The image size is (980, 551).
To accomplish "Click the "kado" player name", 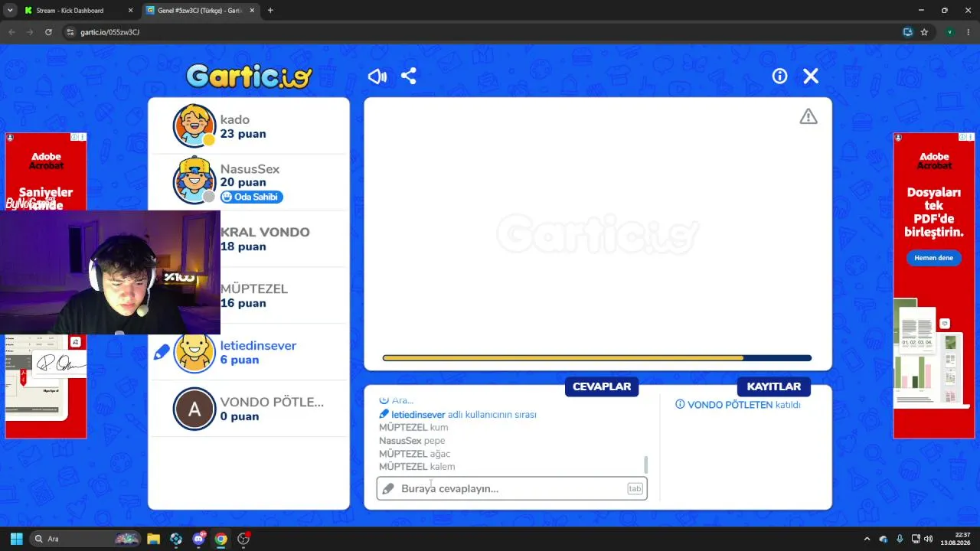I will tap(235, 119).
